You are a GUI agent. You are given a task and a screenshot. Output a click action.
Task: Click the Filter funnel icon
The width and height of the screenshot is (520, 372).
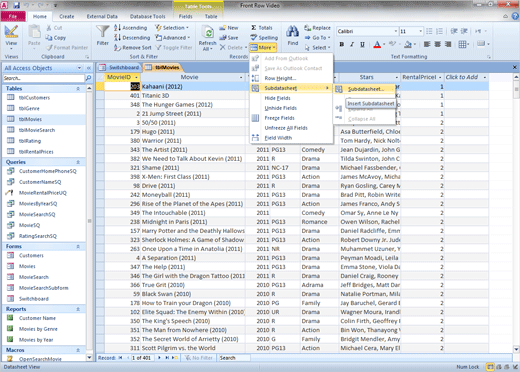tap(102, 32)
